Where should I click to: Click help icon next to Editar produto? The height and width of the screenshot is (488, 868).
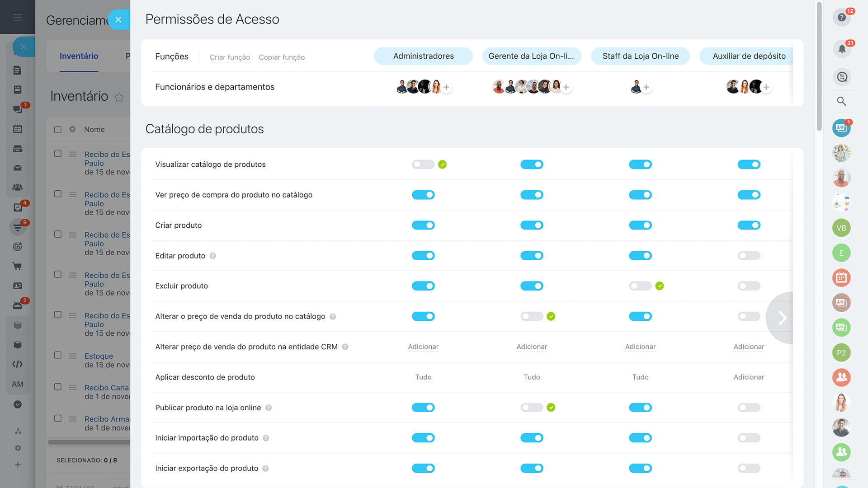point(213,256)
